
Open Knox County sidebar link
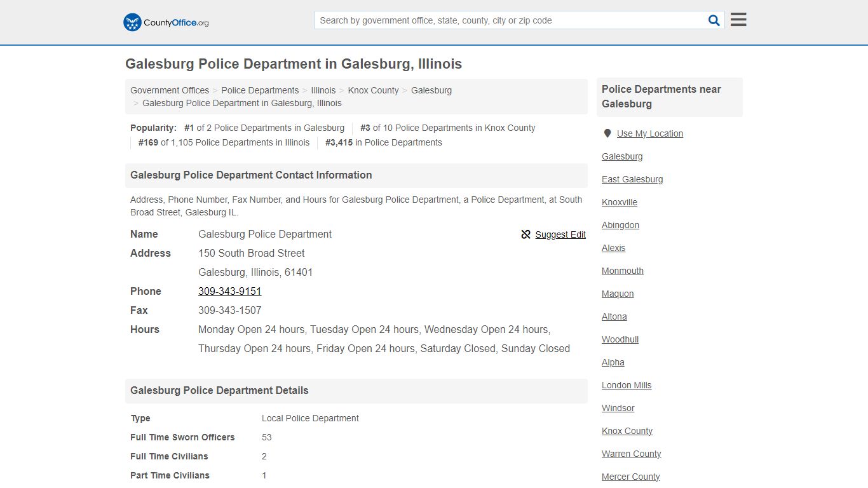pos(627,431)
